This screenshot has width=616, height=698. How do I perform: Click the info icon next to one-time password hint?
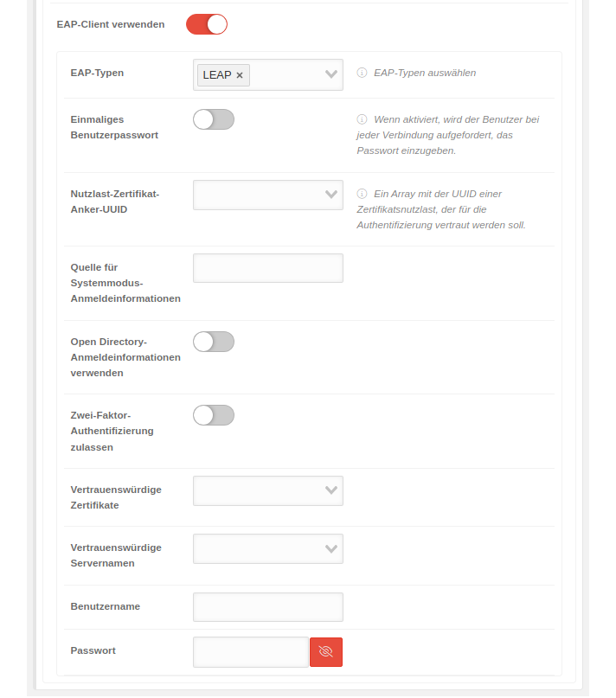point(362,120)
